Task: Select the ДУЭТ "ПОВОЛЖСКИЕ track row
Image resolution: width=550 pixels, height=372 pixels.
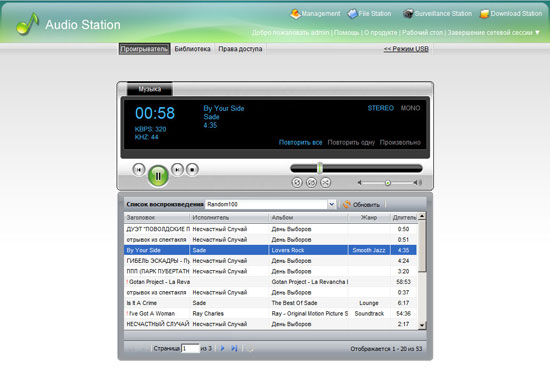Action: (270, 229)
